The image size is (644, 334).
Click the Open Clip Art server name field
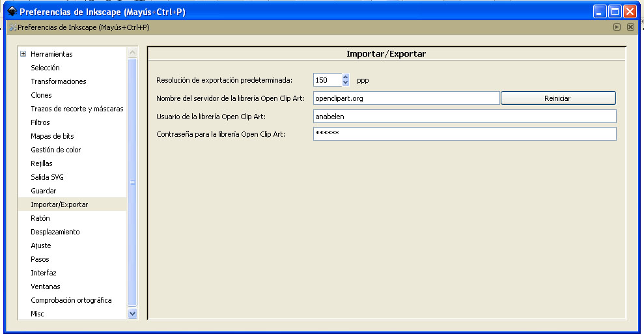[406, 98]
